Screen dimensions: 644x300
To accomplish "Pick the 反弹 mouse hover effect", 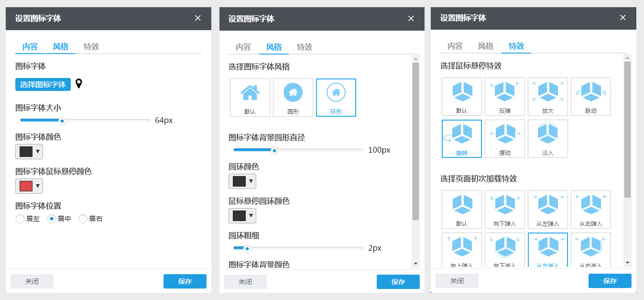I will [504, 97].
